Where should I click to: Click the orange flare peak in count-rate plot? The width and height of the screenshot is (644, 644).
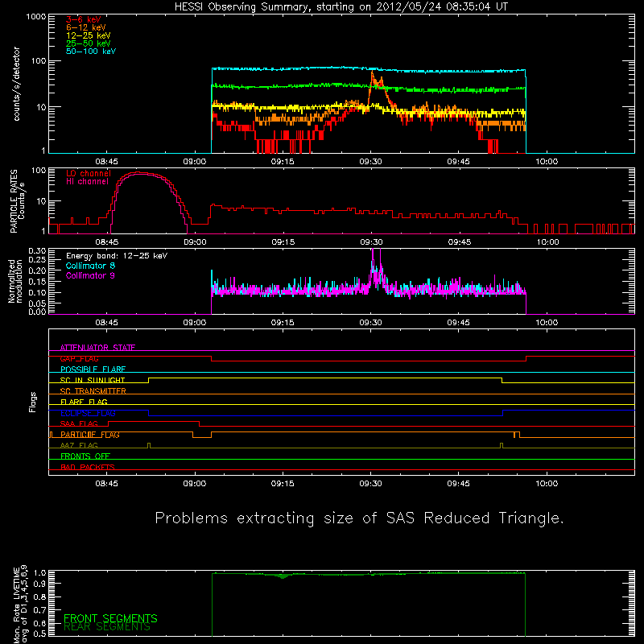tap(373, 73)
